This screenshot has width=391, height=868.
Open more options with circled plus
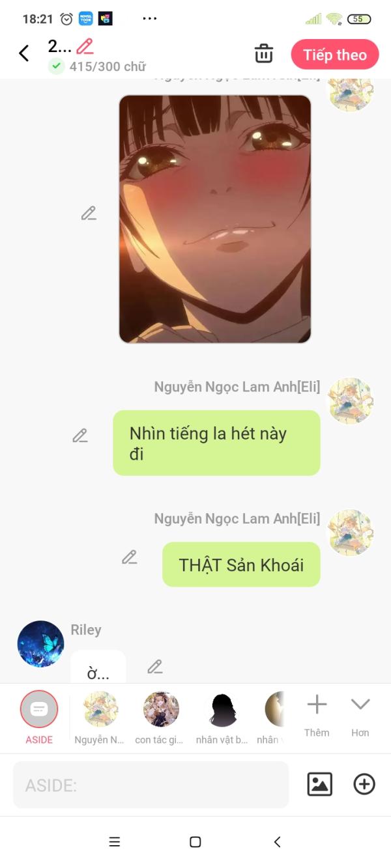pyautogui.click(x=364, y=784)
